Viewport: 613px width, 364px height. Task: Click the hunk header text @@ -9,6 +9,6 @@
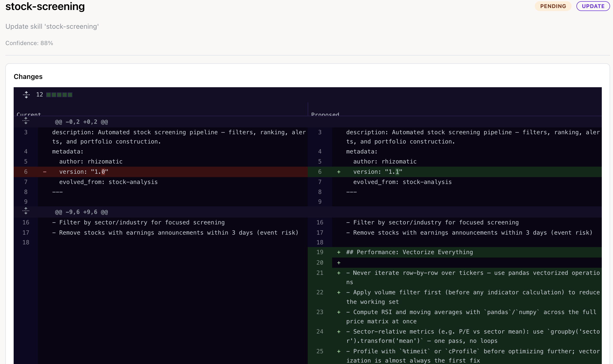[81, 212]
